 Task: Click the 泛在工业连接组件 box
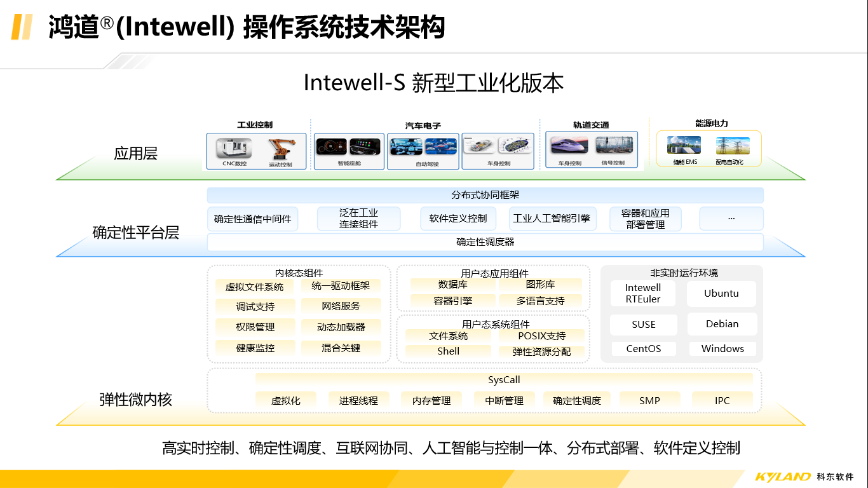coord(358,219)
